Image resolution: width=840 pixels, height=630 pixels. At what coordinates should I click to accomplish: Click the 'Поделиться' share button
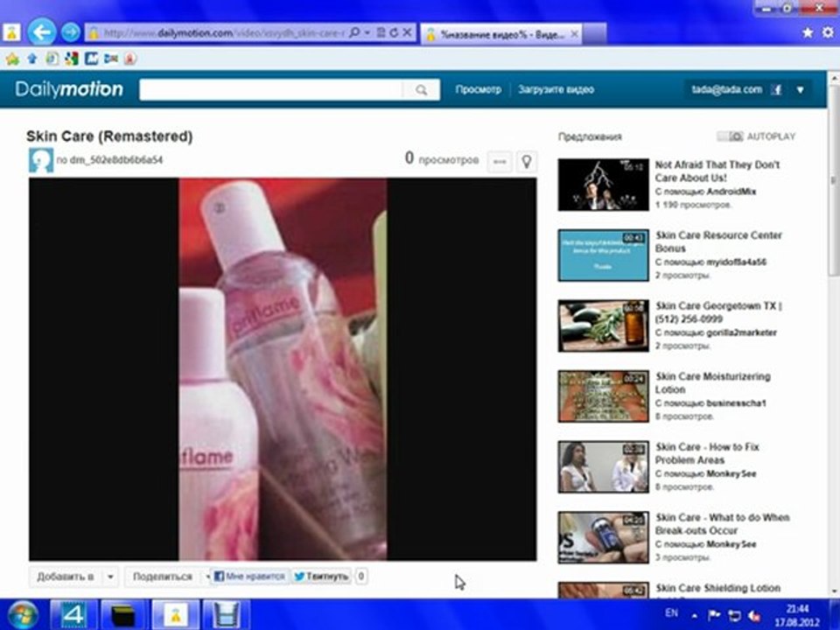(x=163, y=577)
